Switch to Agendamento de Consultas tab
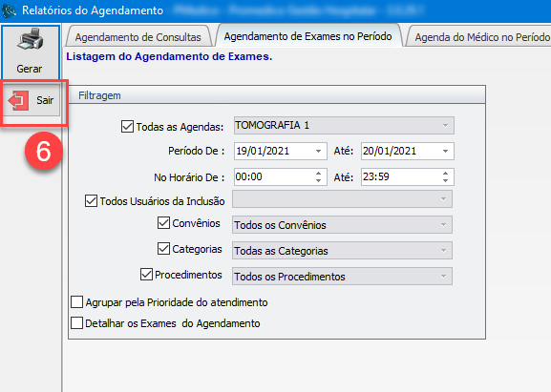 tap(138, 37)
